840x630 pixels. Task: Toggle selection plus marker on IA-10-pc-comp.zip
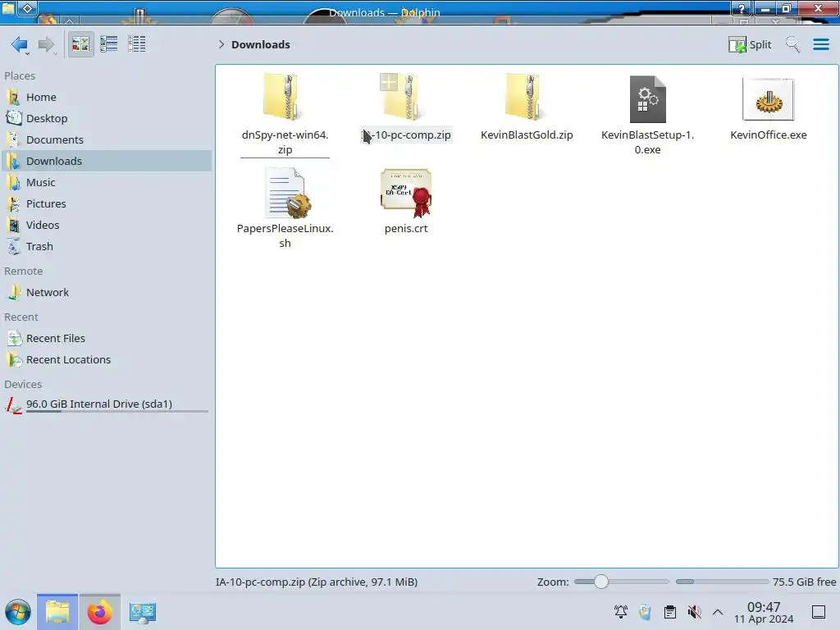pos(389,83)
